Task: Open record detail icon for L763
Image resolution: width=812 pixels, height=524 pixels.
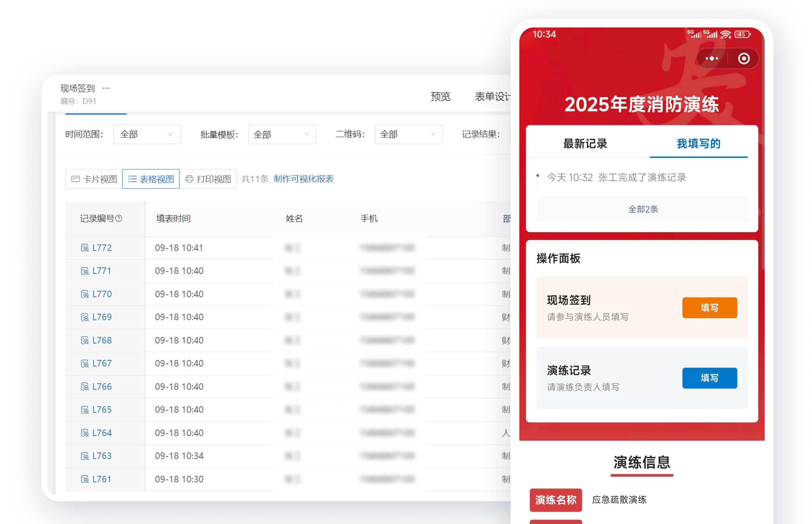Action: (85, 456)
